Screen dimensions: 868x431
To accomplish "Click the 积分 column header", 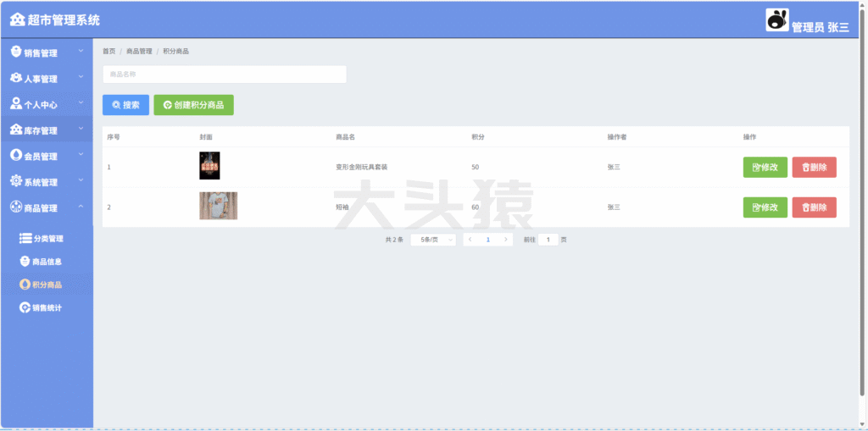I will point(478,136).
